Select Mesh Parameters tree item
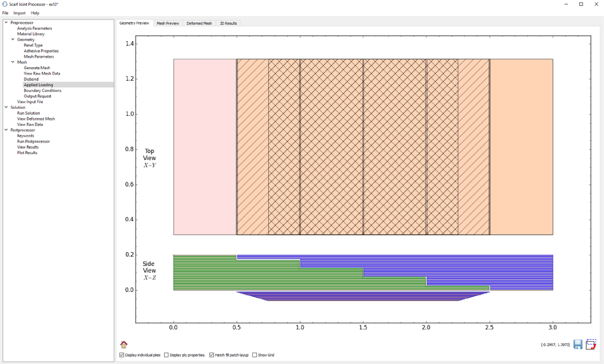Image resolution: width=604 pixels, height=364 pixels. 39,57
